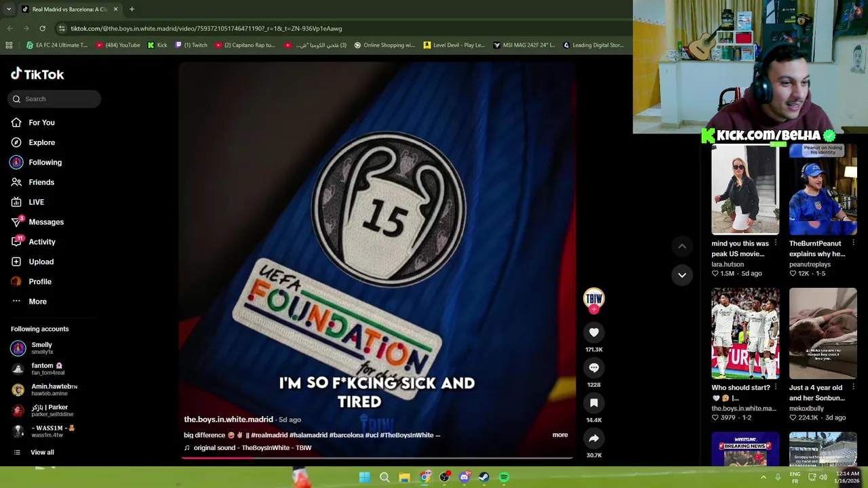The height and width of the screenshot is (488, 868).
Task: Open the Windows Start button
Action: point(364,477)
